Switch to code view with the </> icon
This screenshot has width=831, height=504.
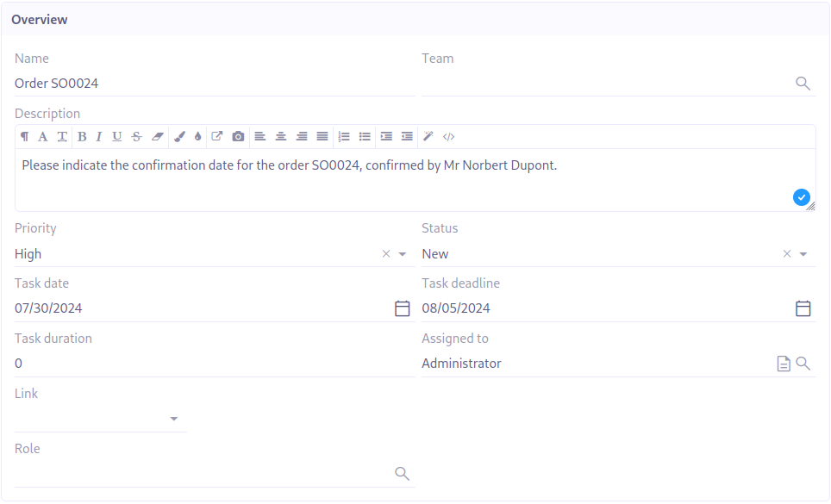pyautogui.click(x=447, y=136)
